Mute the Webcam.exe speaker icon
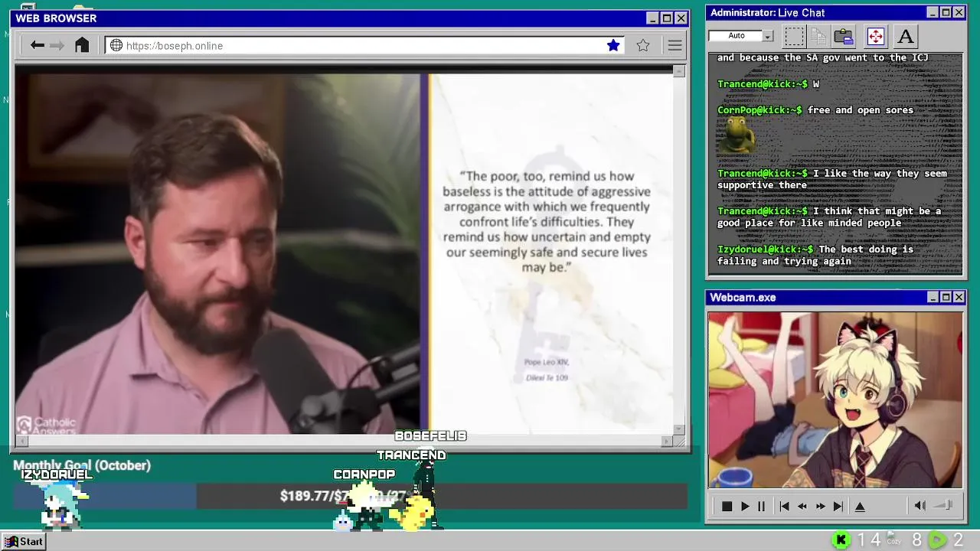 point(920,505)
